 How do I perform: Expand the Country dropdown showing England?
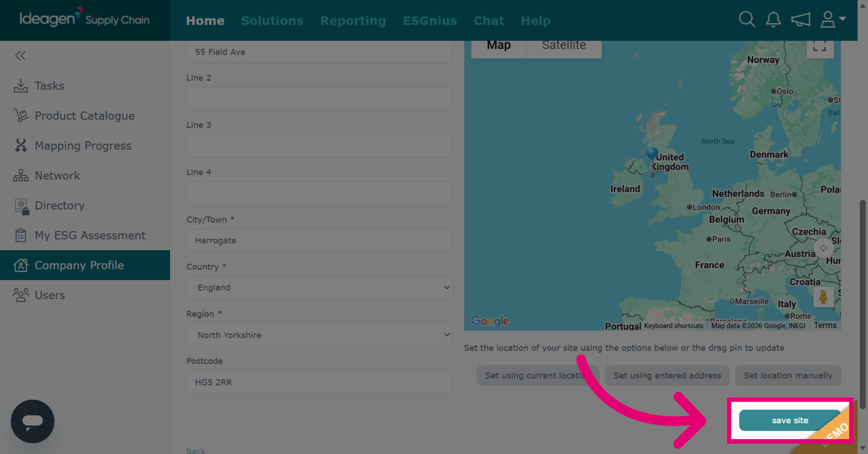[x=320, y=288]
